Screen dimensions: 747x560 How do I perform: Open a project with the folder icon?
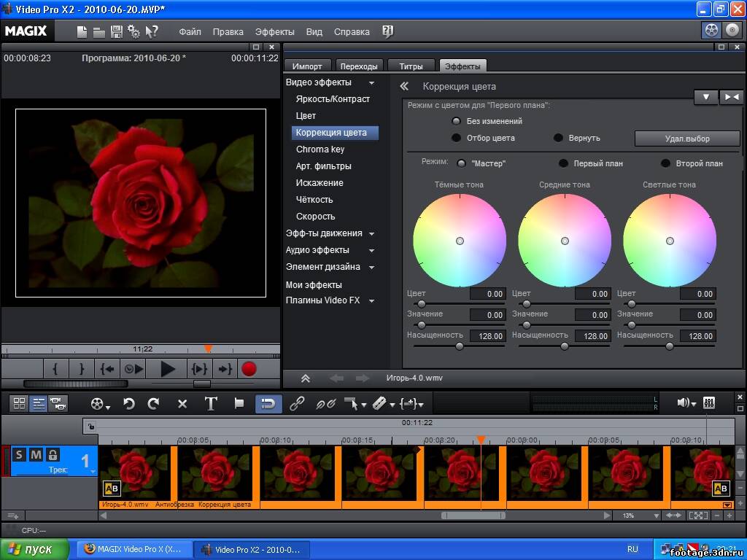[99, 32]
